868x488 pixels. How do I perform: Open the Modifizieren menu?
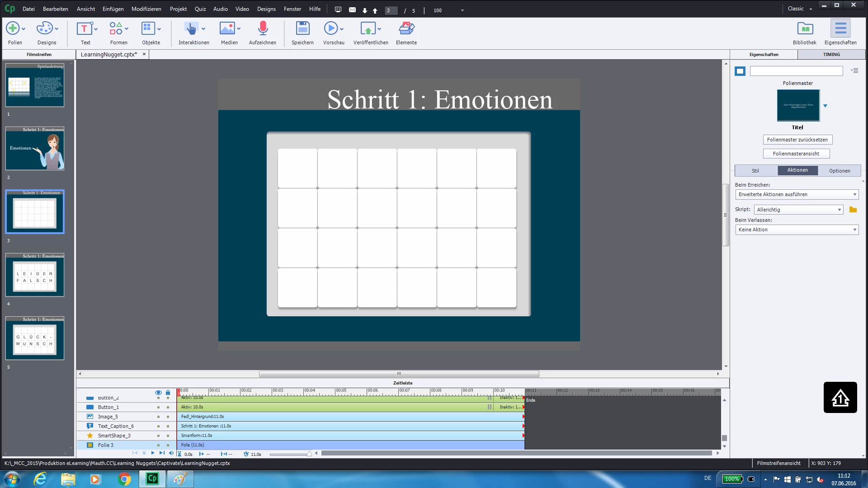click(146, 9)
